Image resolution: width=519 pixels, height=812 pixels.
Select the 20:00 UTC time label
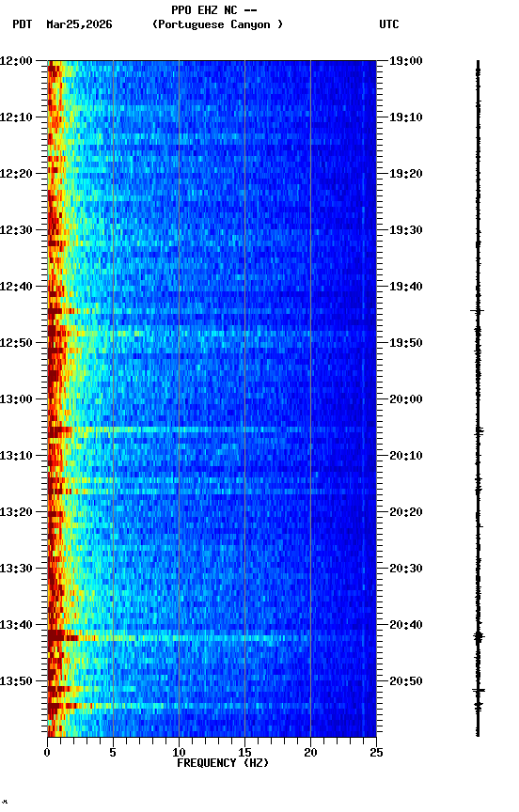[x=406, y=399]
